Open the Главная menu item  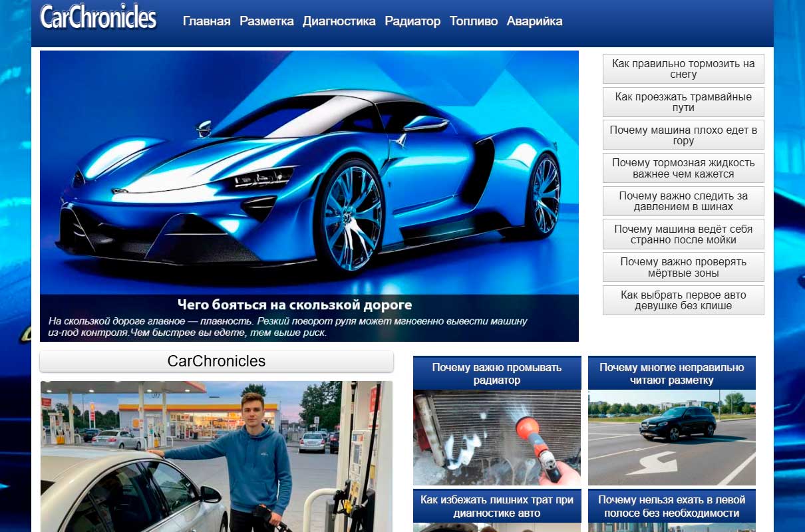(x=206, y=21)
